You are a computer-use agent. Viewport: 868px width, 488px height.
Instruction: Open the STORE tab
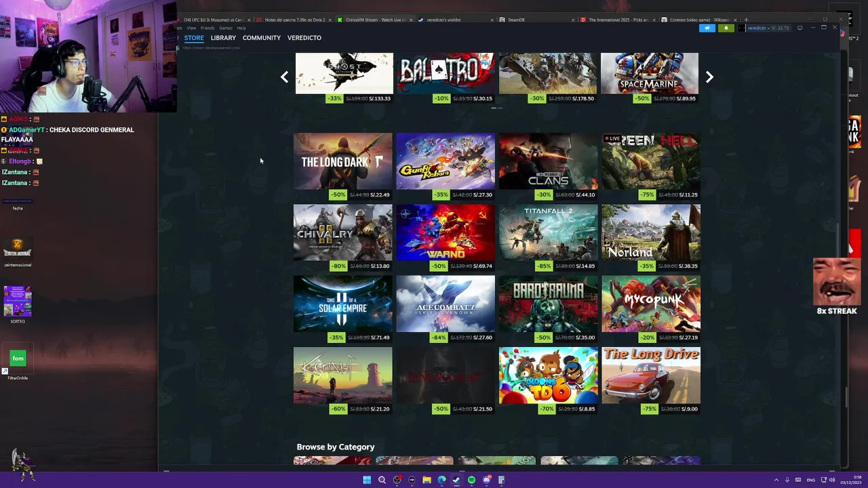click(x=194, y=38)
